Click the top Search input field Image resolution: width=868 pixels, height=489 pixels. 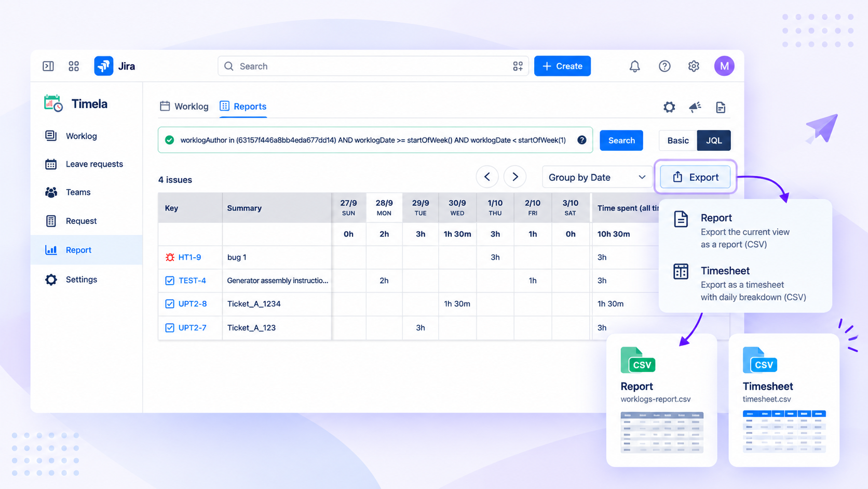click(x=373, y=66)
